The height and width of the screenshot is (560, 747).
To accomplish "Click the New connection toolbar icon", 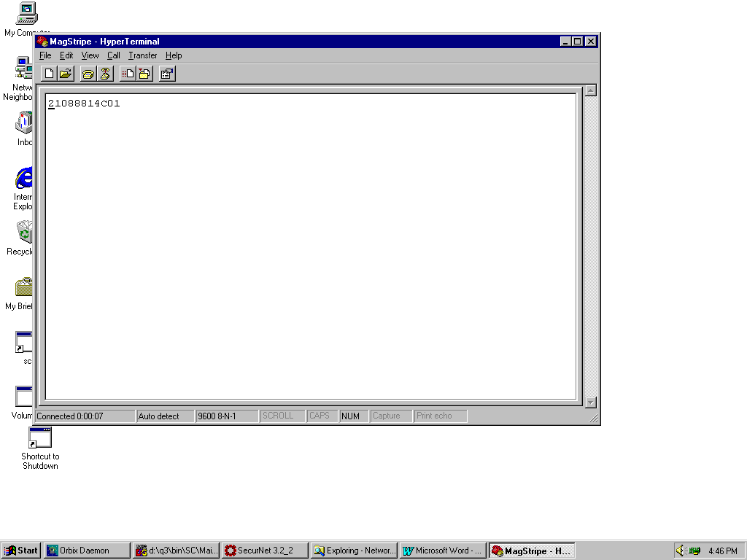I will (x=49, y=74).
